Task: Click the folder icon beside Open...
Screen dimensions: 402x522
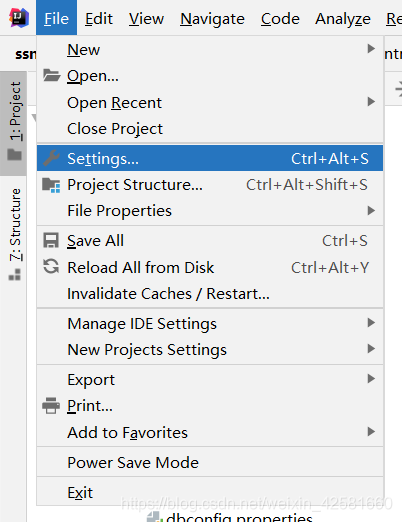Action: 51,75
